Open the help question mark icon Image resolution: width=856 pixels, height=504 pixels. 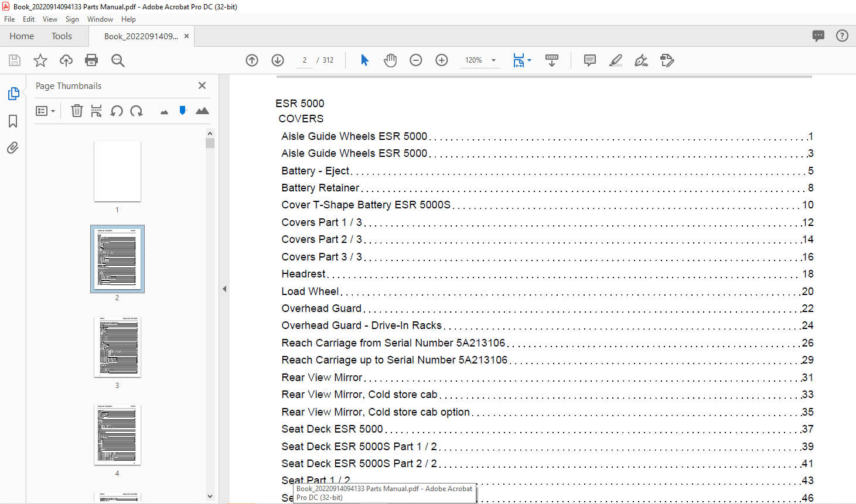click(842, 36)
